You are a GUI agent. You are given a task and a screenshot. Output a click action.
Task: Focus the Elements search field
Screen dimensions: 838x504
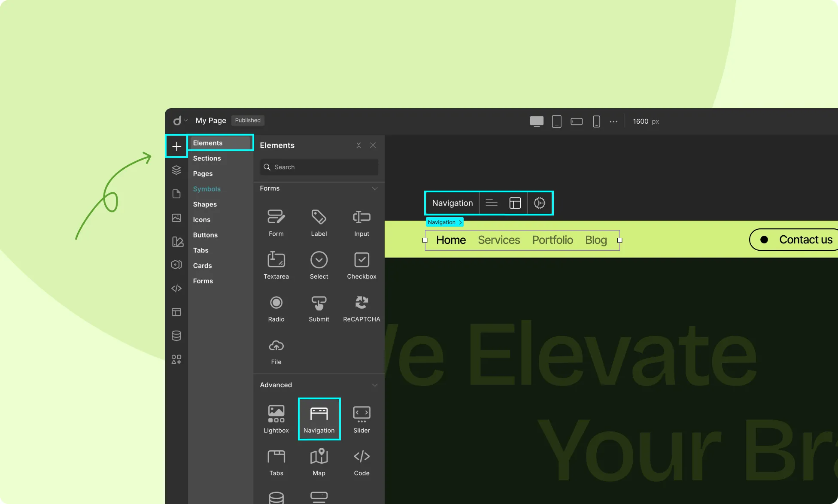coord(319,167)
